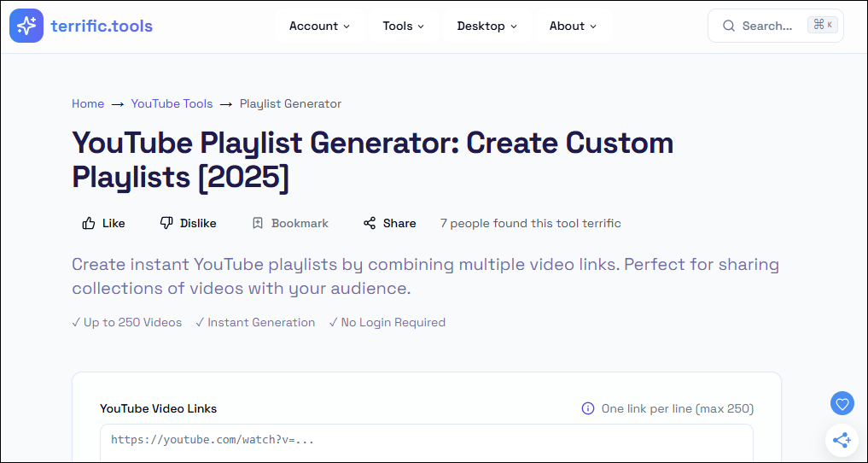
Task: Click the 'Create instant YouTube playlists' description paragraph
Action: tap(425, 277)
